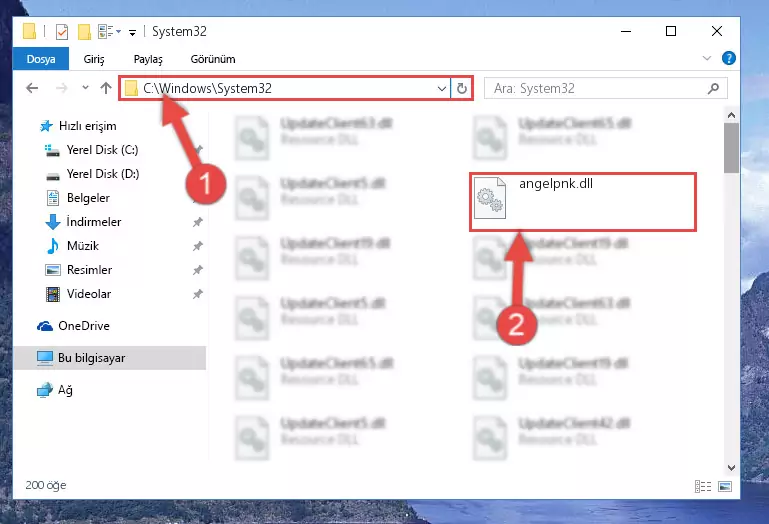Open Customize Quick Access Toolbar dropdown
Viewport: 769px width, 524px height.
coord(132,33)
